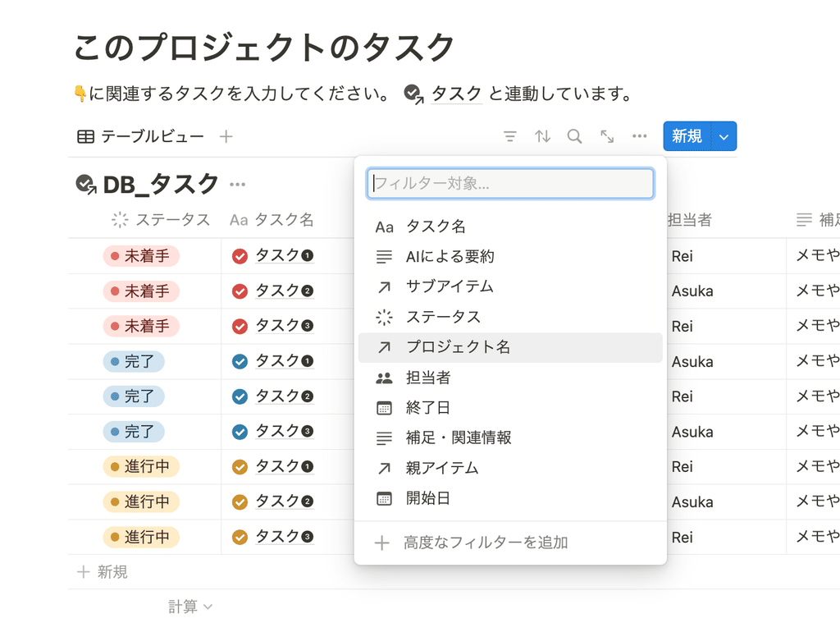Open the view options three-dot menu
The width and height of the screenshot is (840, 632).
click(639, 136)
